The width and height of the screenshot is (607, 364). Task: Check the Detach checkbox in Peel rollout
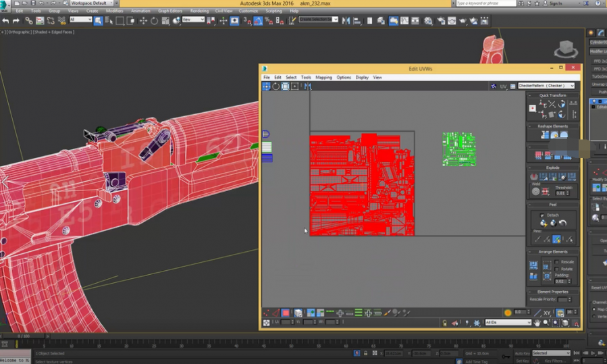(542, 215)
